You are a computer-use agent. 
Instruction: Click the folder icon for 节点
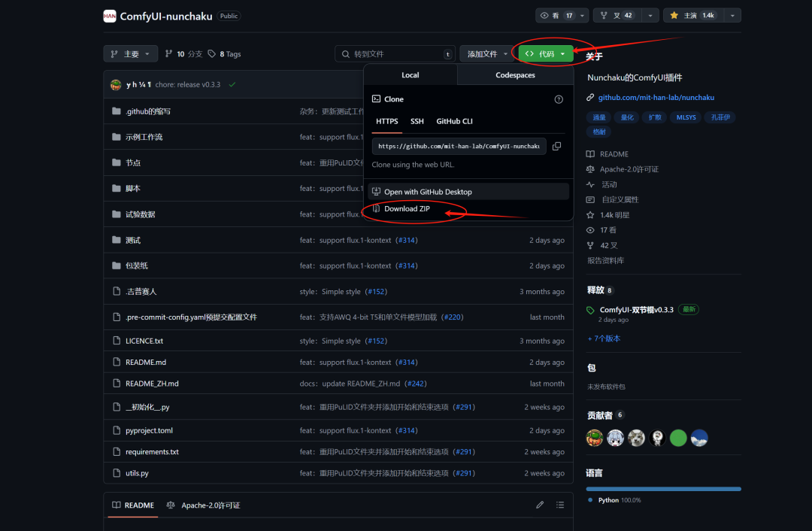117,162
